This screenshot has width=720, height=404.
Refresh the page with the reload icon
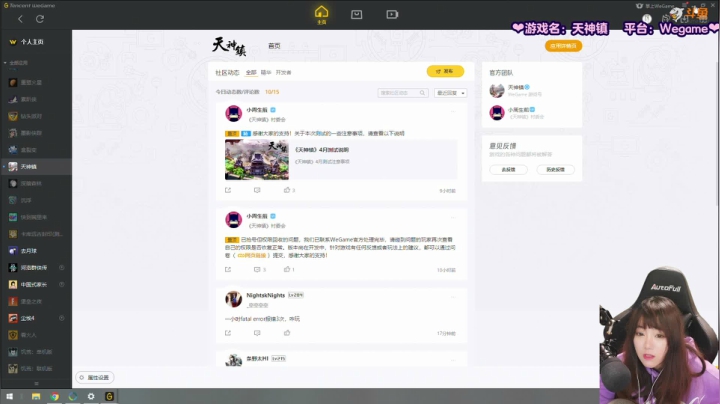tap(40, 19)
